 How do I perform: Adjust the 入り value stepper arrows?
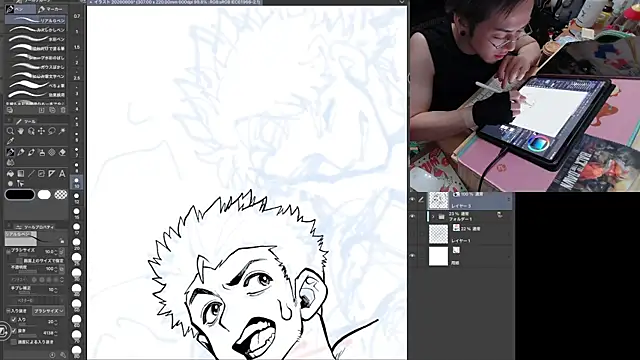coord(56,322)
